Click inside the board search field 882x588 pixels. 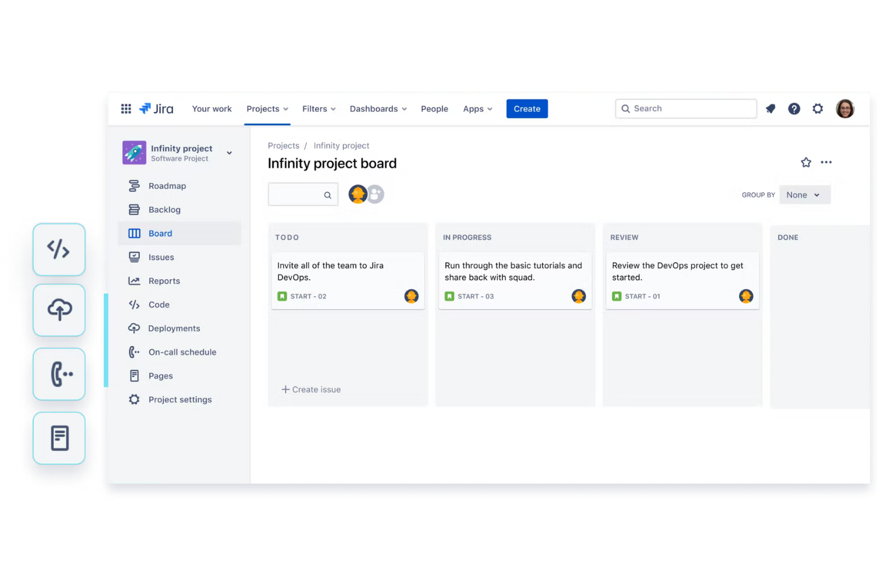click(x=301, y=194)
